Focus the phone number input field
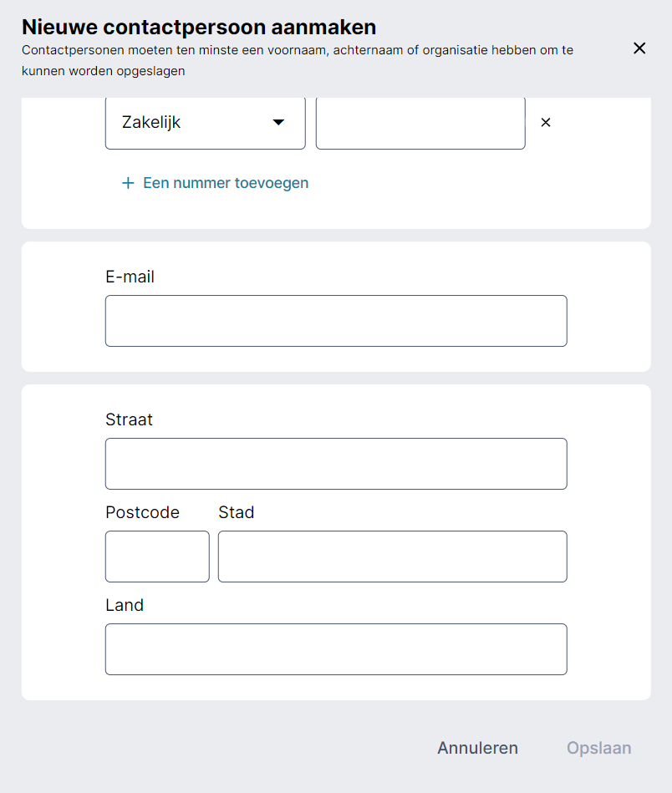 coord(420,123)
